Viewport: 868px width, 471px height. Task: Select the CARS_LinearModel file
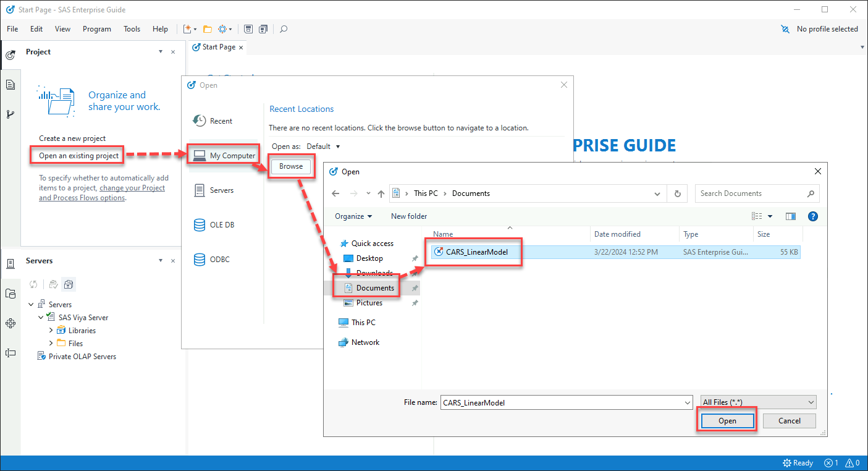(x=476, y=252)
